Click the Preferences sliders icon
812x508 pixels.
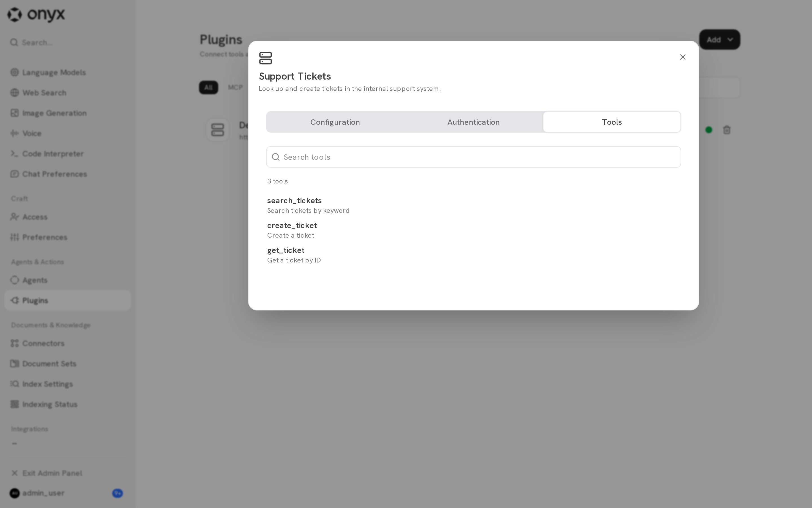click(x=14, y=237)
